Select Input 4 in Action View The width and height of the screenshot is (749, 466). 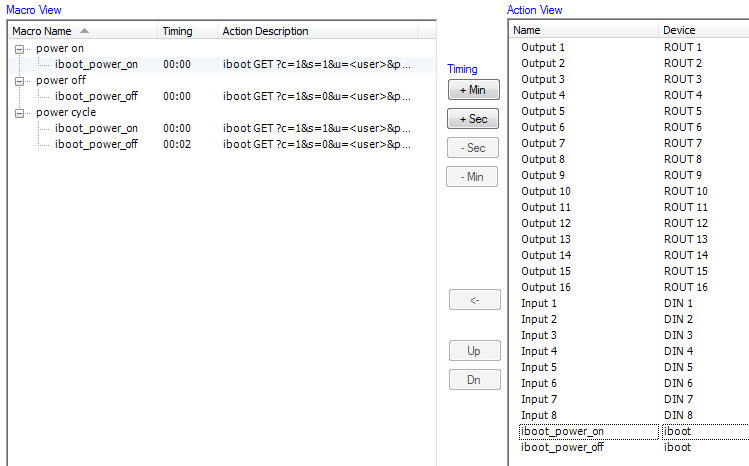click(539, 351)
